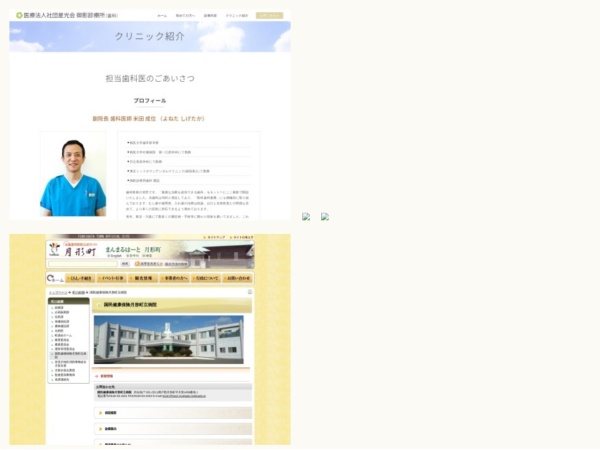This screenshot has height=450, width=600.
Task: Select the first item in sidebar department list
Action: (59, 308)
